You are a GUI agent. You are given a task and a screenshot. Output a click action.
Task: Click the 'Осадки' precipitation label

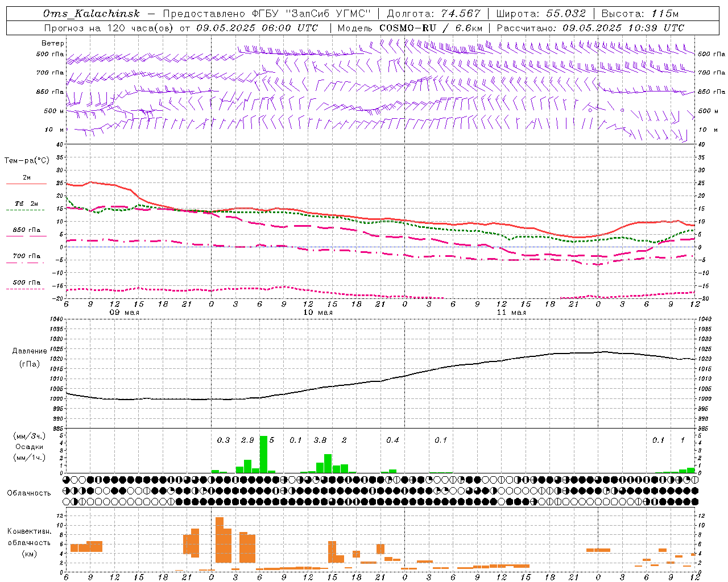[29, 447]
